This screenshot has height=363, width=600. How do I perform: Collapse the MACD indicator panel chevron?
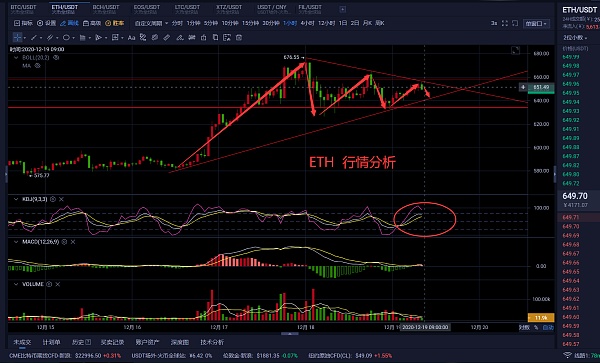(x=16, y=242)
